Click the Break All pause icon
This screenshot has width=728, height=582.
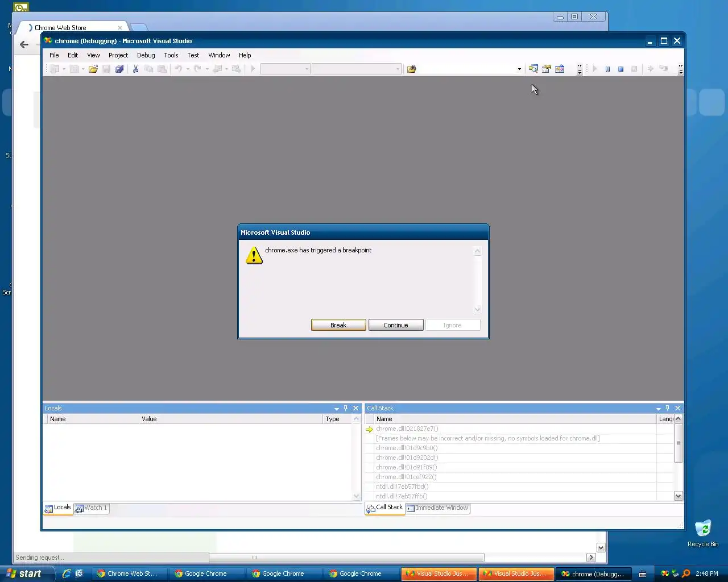click(607, 69)
